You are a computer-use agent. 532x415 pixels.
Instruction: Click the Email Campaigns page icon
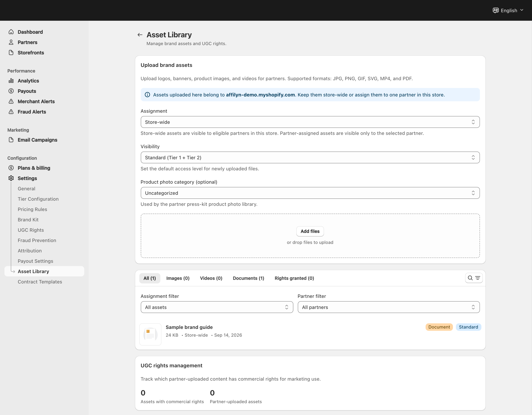(x=11, y=140)
